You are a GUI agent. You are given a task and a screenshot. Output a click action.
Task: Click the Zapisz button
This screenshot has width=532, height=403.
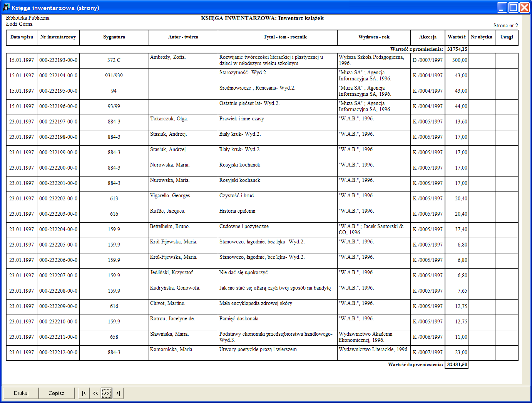57,393
